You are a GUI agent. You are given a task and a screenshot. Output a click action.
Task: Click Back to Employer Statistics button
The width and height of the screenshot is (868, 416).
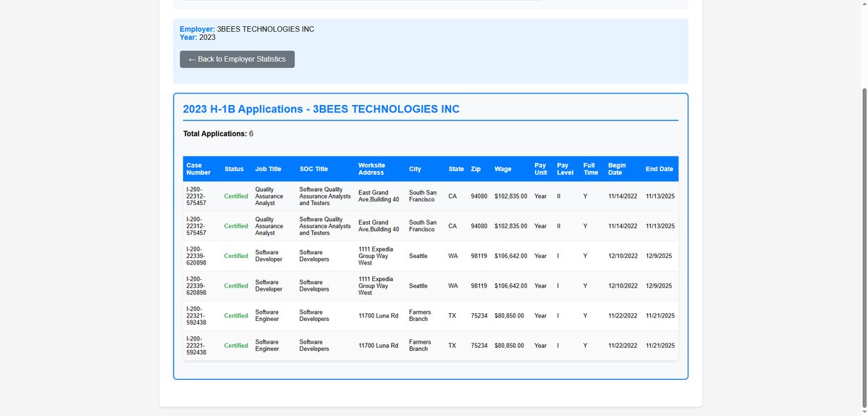pos(237,59)
